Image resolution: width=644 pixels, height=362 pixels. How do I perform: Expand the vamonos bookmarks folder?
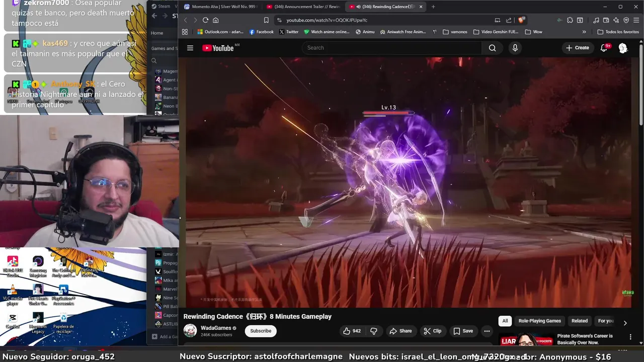[x=455, y=32]
